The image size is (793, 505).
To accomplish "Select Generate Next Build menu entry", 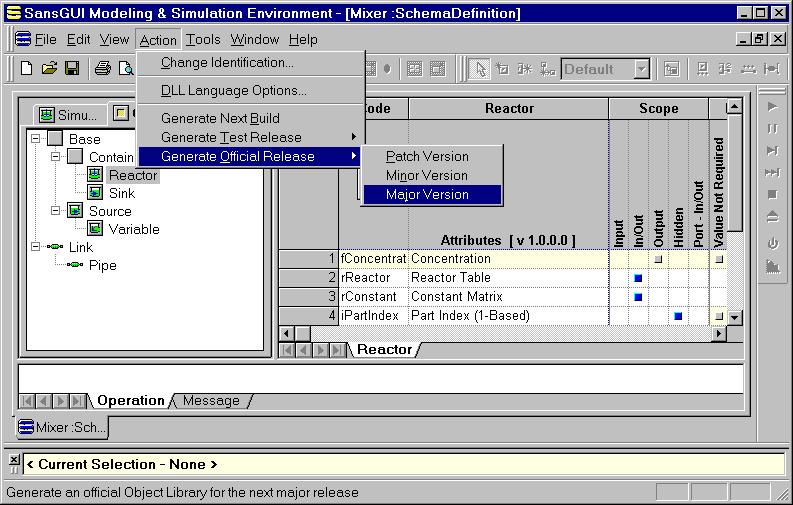I will [x=220, y=118].
